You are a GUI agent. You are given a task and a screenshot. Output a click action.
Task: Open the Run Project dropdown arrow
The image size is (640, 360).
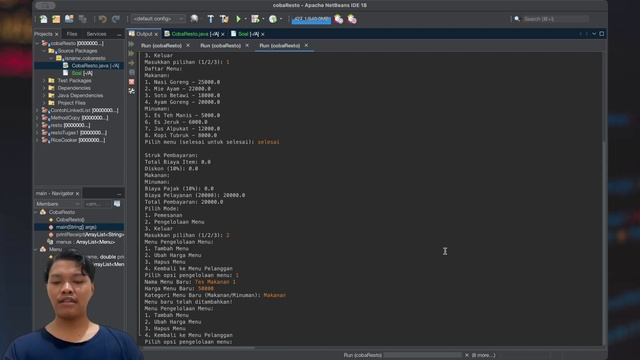point(245,19)
